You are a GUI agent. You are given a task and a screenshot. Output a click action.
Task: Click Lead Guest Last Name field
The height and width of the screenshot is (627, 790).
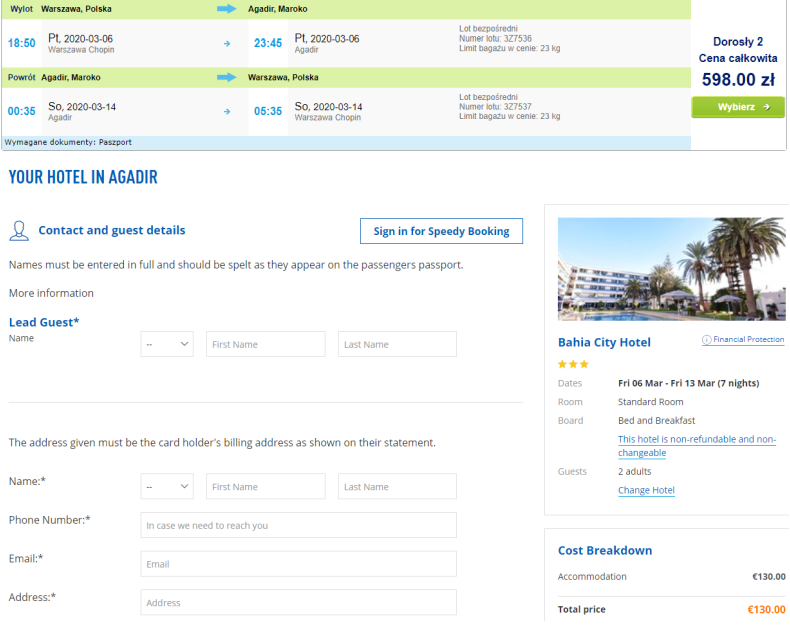(398, 344)
